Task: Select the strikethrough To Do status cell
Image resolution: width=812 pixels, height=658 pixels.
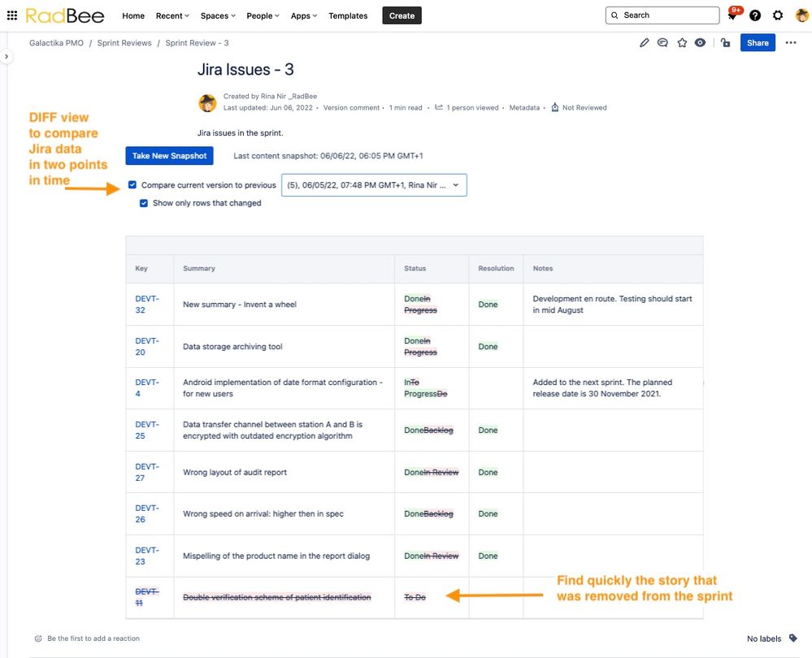Action: tap(415, 597)
